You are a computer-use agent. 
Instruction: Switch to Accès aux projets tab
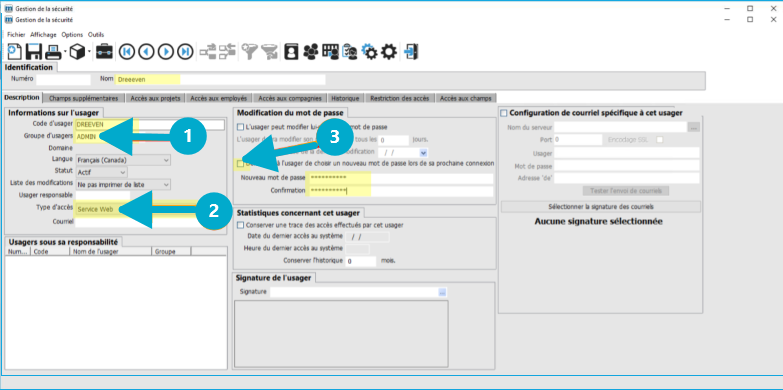coord(155,98)
